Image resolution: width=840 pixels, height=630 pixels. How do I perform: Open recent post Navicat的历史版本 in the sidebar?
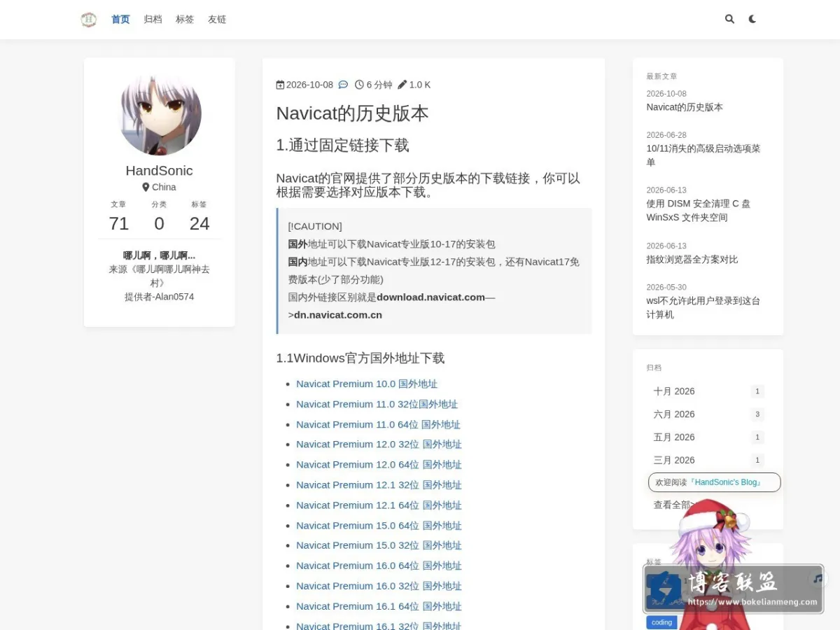pos(685,107)
